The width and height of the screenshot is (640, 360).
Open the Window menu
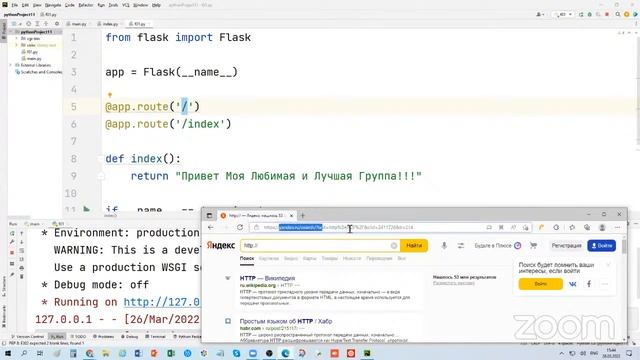point(140,5)
